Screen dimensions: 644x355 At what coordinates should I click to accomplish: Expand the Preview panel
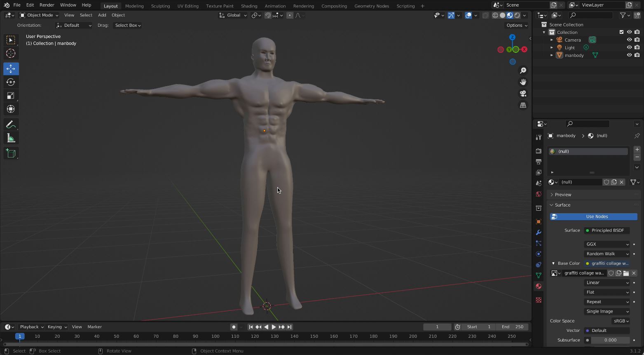point(563,195)
